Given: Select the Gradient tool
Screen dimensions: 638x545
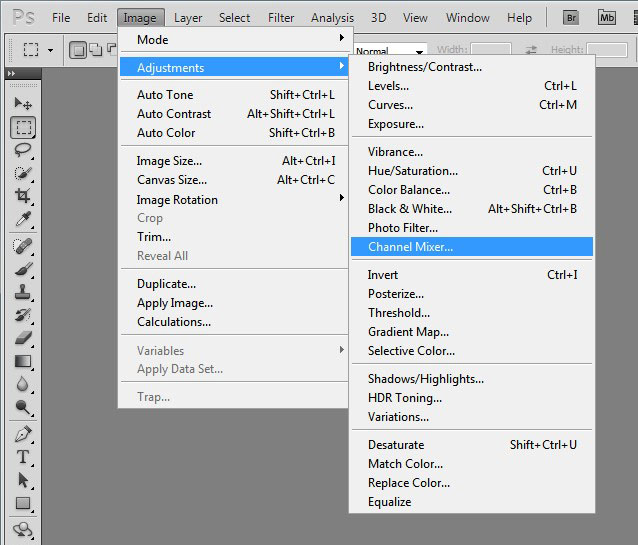Looking at the screenshot, I should [23, 361].
